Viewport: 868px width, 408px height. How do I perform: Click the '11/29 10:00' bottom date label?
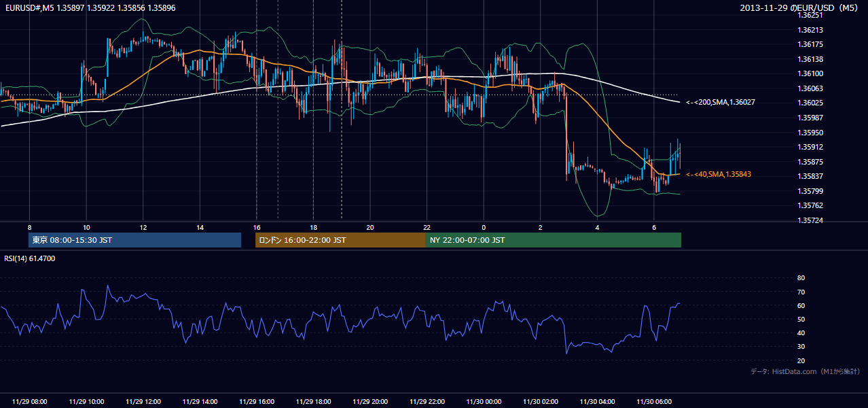(x=86, y=402)
